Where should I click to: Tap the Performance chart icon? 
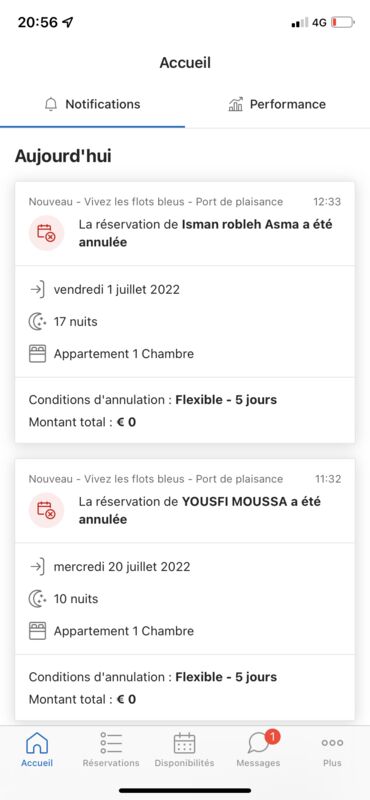235,105
